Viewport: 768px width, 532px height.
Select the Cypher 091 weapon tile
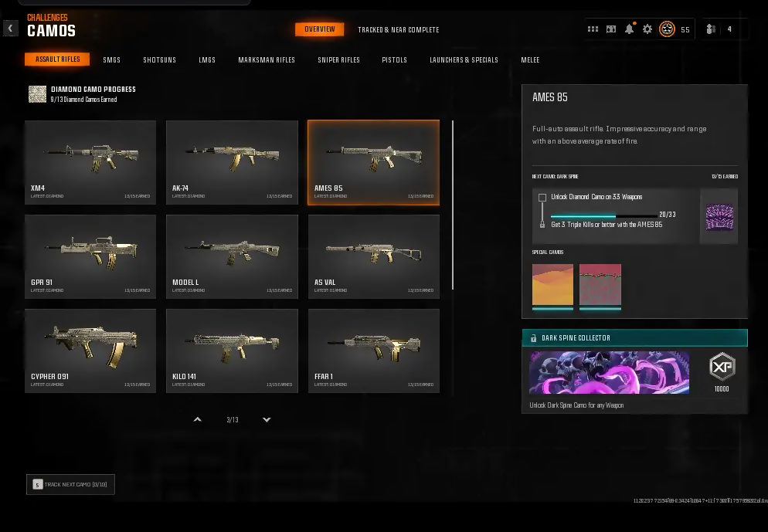[x=90, y=351]
